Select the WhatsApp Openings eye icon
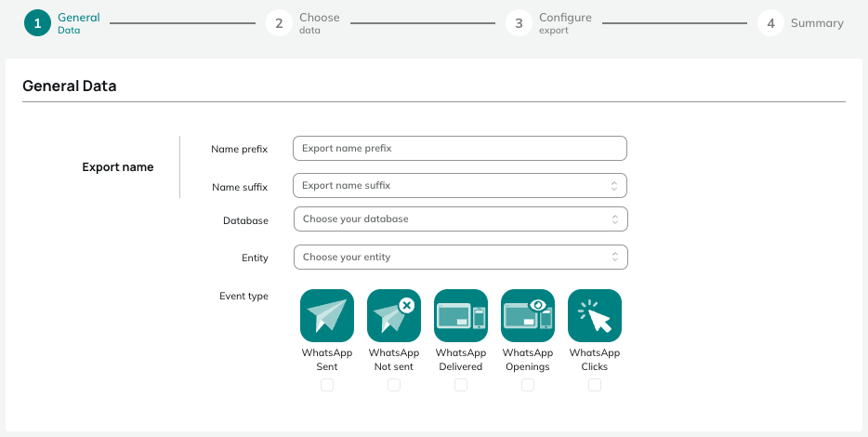Image resolution: width=868 pixels, height=437 pixels. click(528, 316)
